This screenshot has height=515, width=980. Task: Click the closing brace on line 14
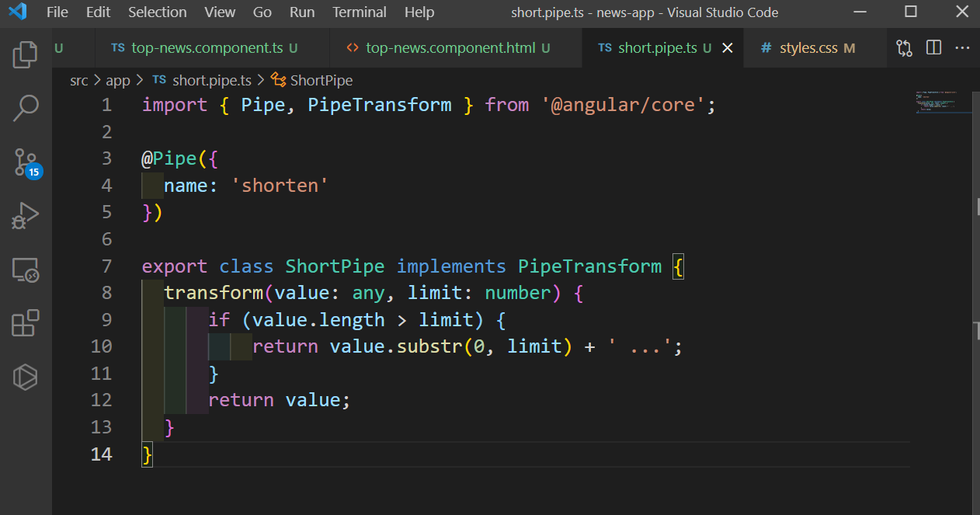pos(148,454)
